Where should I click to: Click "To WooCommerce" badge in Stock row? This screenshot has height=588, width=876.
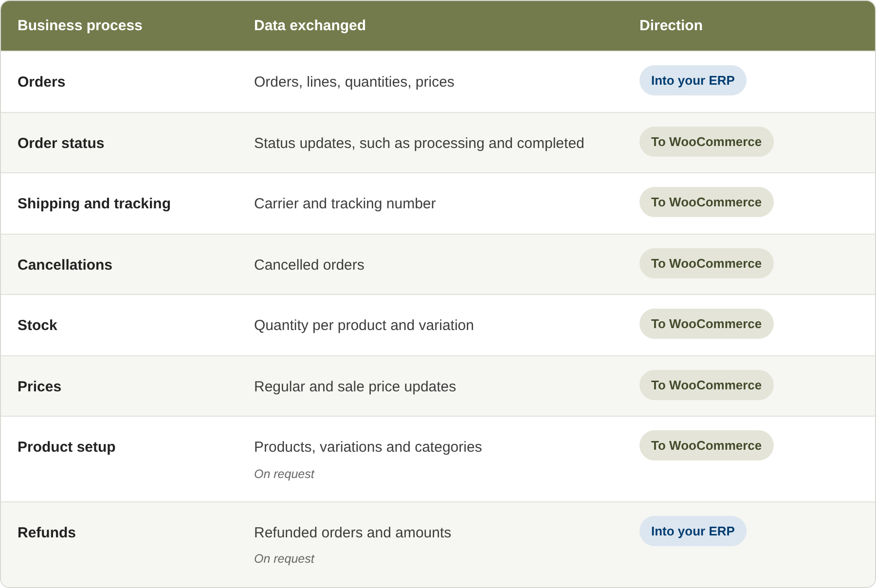707,324
